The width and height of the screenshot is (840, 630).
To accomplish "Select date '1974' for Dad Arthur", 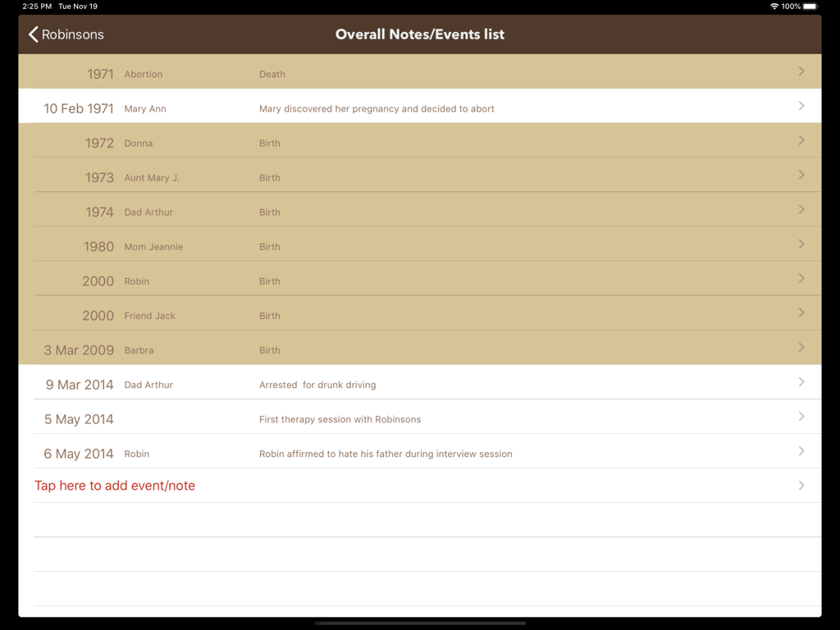I will click(99, 212).
